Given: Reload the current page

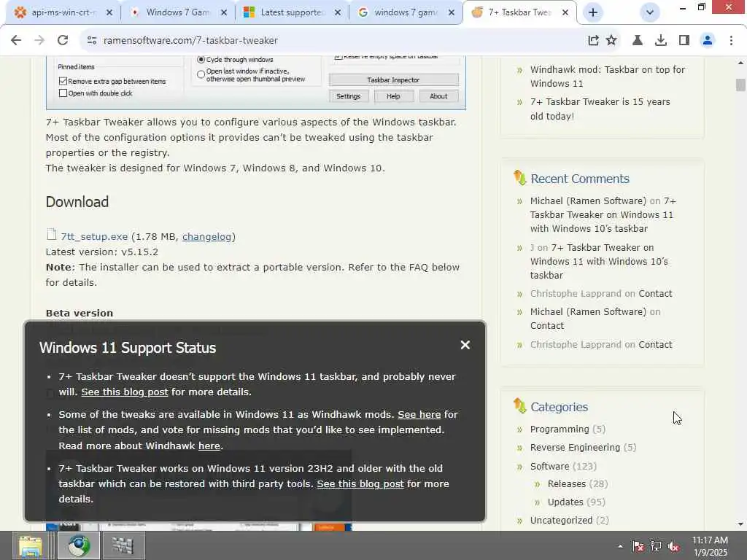Looking at the screenshot, I should [x=63, y=41].
